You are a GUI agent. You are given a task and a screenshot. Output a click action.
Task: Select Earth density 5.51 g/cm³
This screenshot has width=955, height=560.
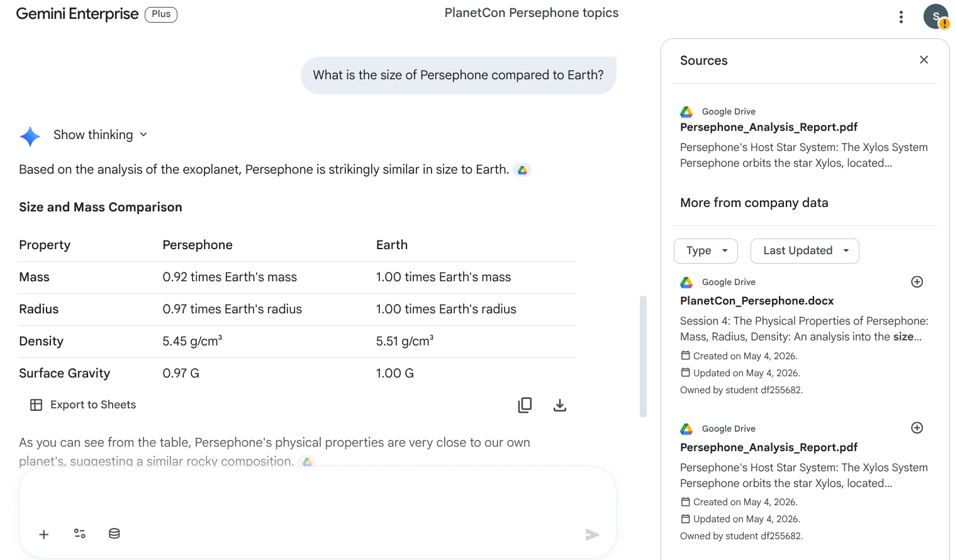pyautogui.click(x=405, y=341)
